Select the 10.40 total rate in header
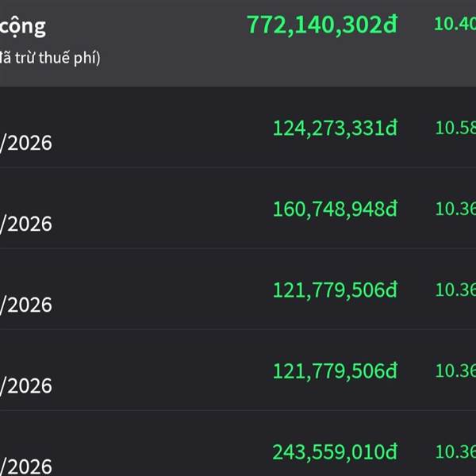Viewport: 476px width, 476px height. click(x=455, y=24)
